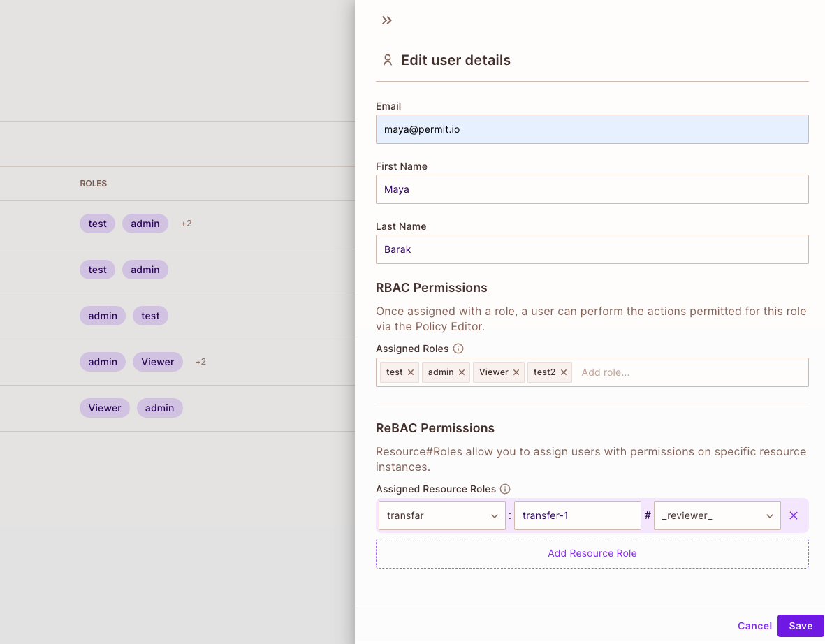Select the Email field showing maya@permit.io
This screenshot has height=644, width=825.
592,129
